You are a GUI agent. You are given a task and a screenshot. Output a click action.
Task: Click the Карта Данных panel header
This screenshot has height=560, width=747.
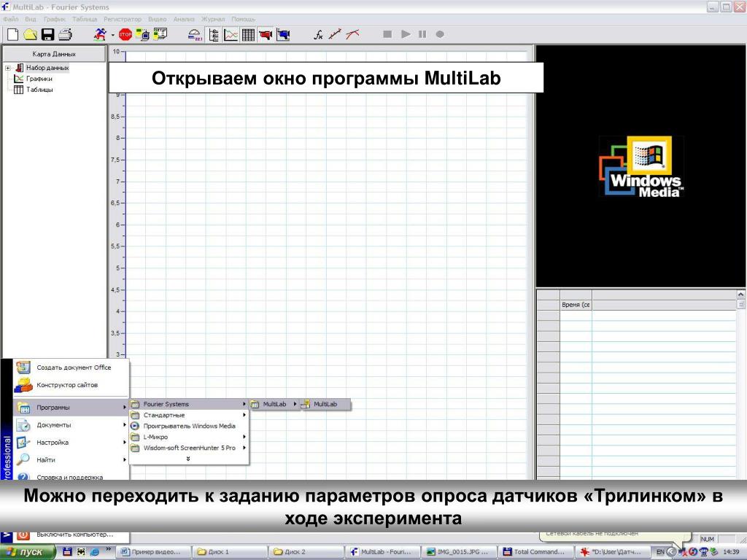pos(54,54)
